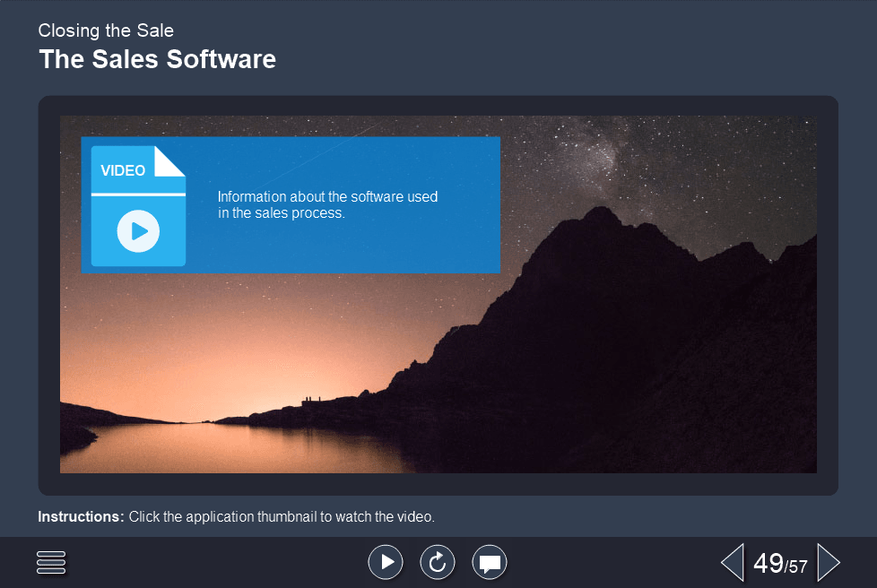Open the blue application thumbnail to watch the video
Image resolution: width=877 pixels, height=588 pixels.
click(290, 204)
